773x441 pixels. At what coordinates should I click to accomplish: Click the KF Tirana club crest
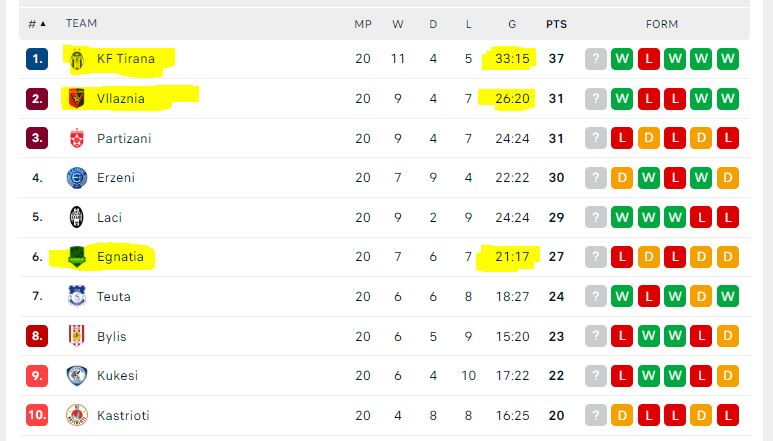click(76, 59)
